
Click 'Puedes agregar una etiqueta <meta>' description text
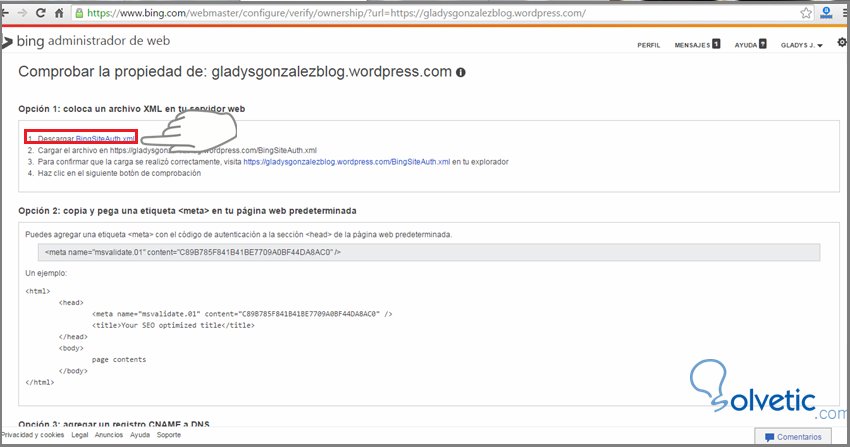click(x=239, y=235)
